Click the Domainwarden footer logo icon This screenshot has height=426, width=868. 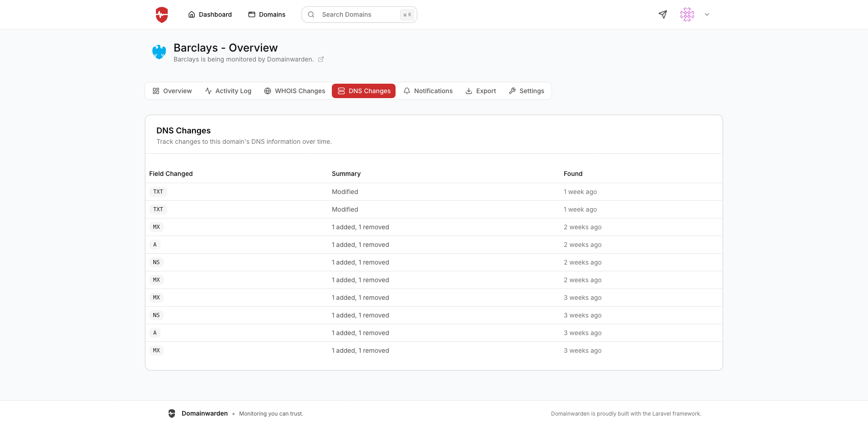172,413
